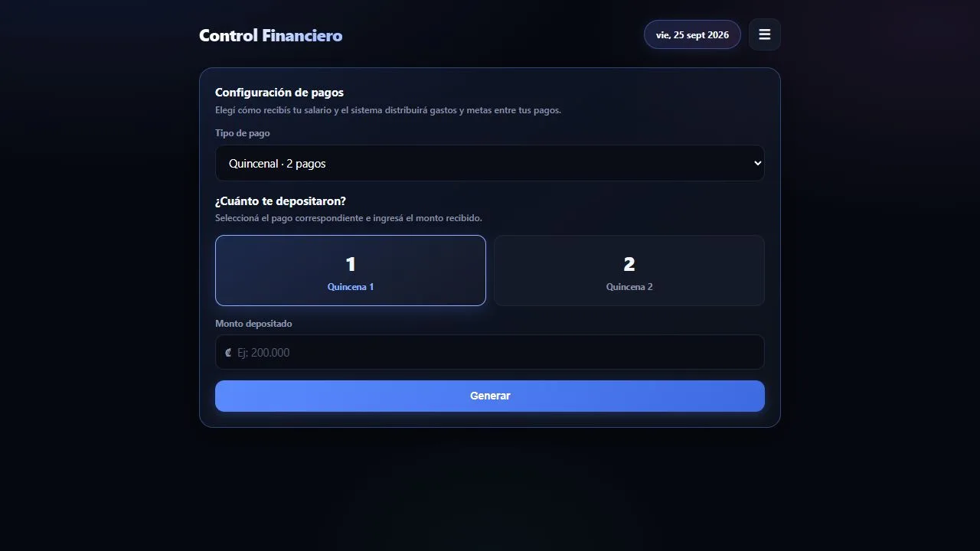
Task: Click the Generar button
Action: [490, 396]
